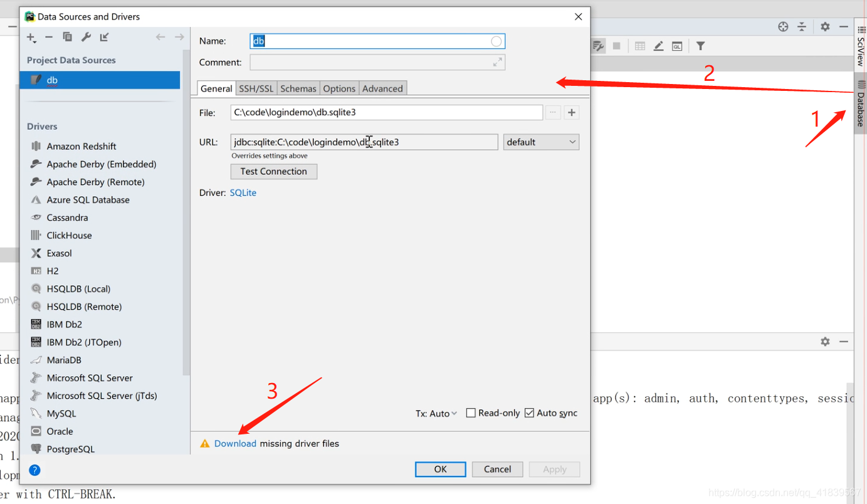Screen dimensions: 867x504
Task: Click the File path input field
Action: point(386,112)
